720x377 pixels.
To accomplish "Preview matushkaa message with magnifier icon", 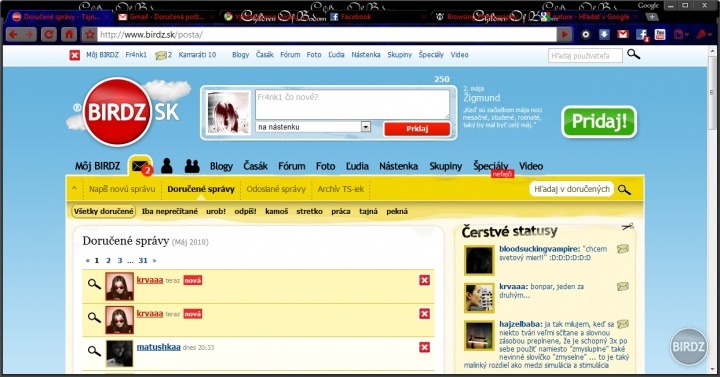I will click(x=94, y=351).
